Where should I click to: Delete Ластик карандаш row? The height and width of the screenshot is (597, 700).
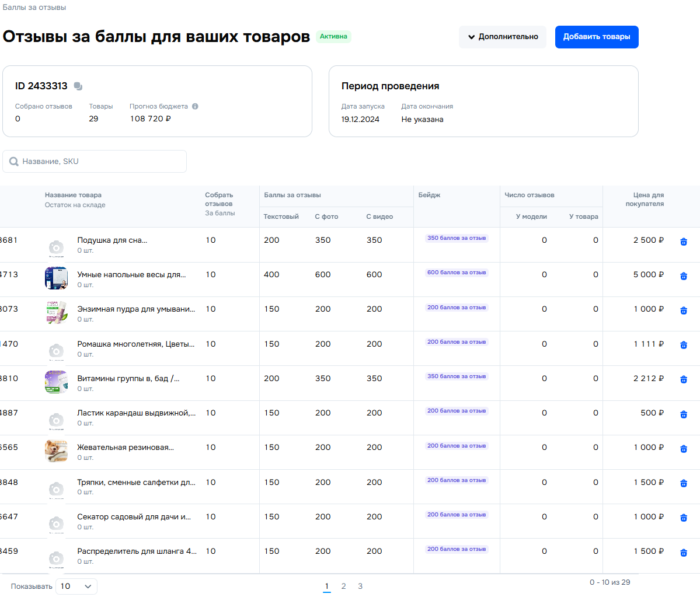pyautogui.click(x=684, y=414)
